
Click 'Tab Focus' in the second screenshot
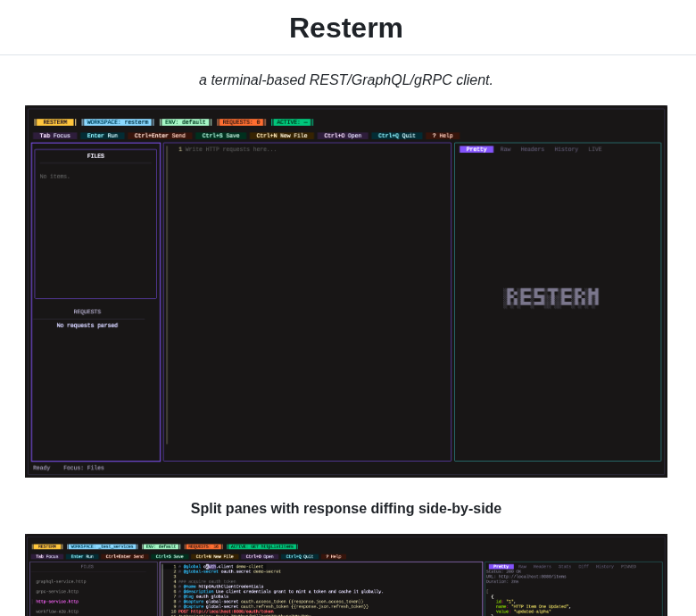[47, 556]
